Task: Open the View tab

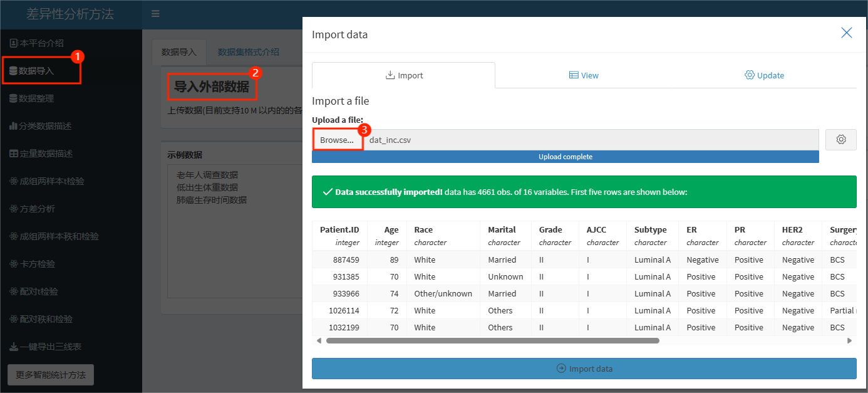Action: coord(584,75)
